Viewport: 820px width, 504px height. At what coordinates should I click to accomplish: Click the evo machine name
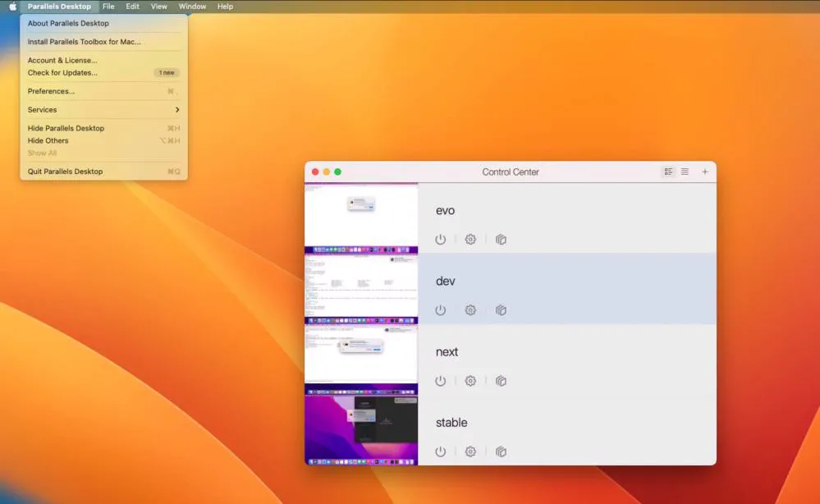coord(445,211)
